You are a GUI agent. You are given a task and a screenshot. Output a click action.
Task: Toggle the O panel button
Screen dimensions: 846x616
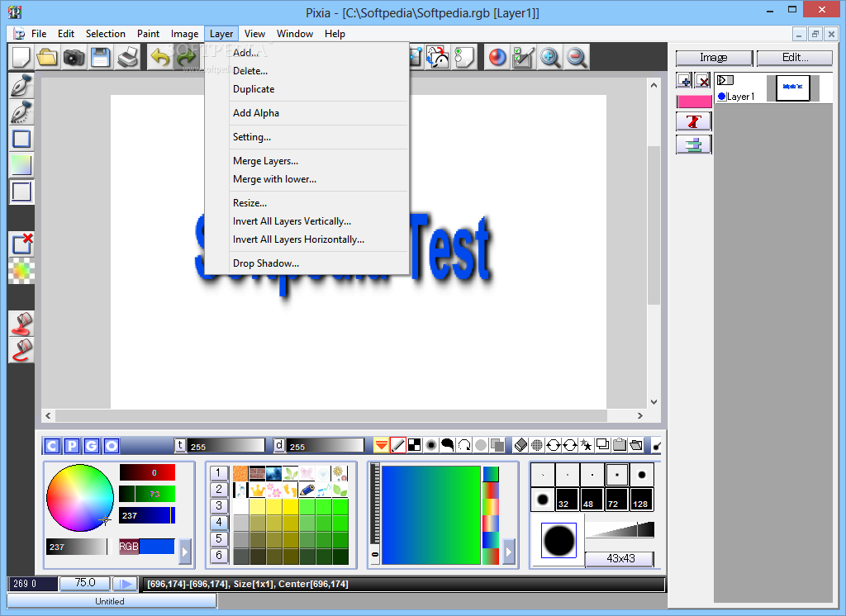pyautogui.click(x=112, y=446)
